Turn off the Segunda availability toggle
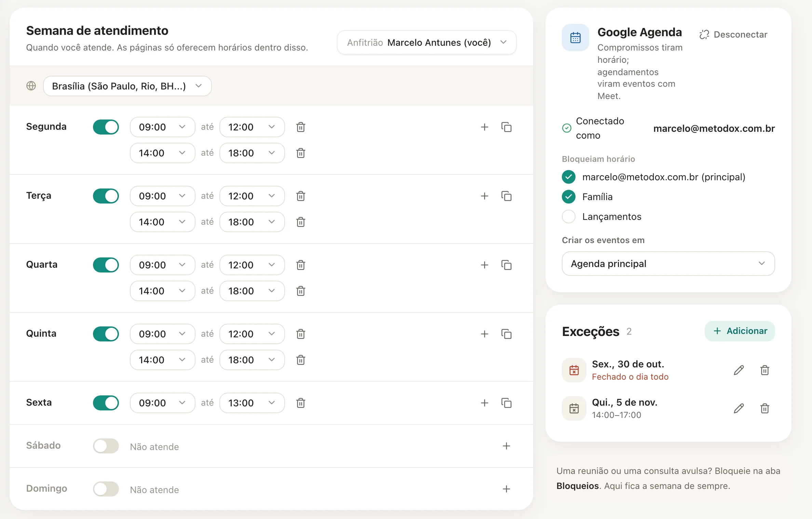Image resolution: width=812 pixels, height=519 pixels. [106, 127]
